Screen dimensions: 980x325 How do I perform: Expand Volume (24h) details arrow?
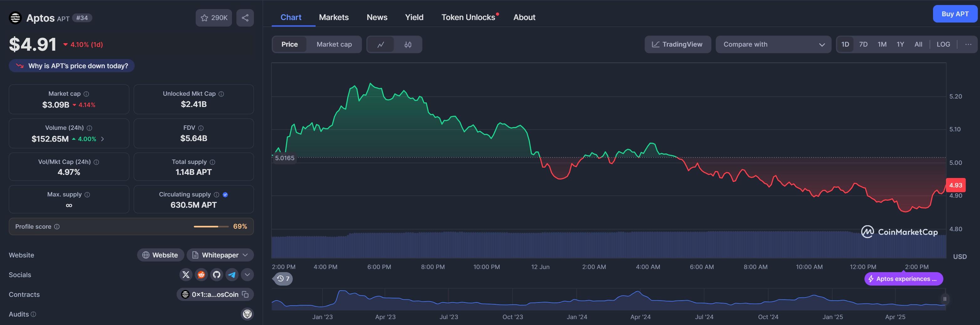pos(102,139)
